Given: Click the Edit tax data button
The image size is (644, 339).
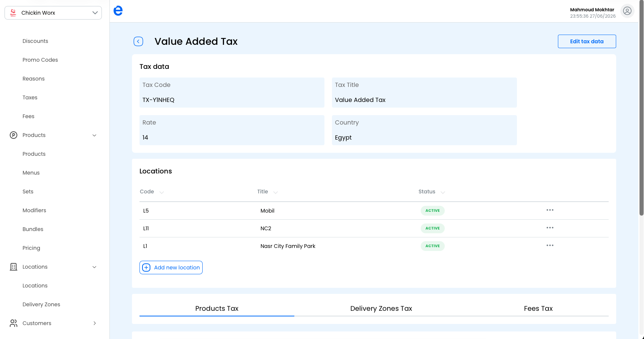Looking at the screenshot, I should pyautogui.click(x=587, y=41).
